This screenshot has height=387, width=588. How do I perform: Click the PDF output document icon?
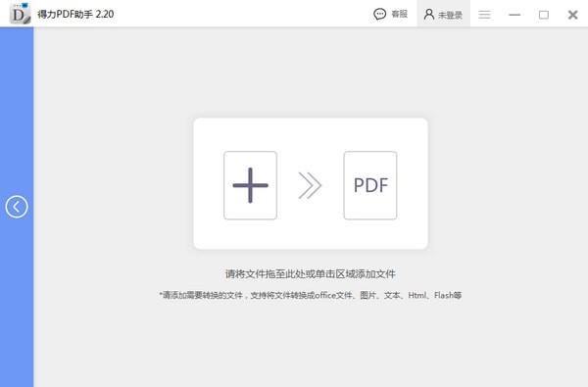click(x=370, y=185)
